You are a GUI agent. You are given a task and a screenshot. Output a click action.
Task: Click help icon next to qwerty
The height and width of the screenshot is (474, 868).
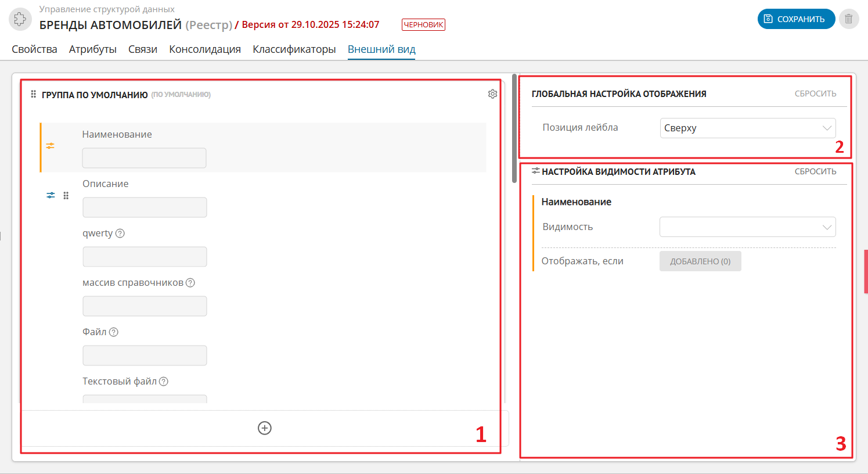[x=120, y=234]
